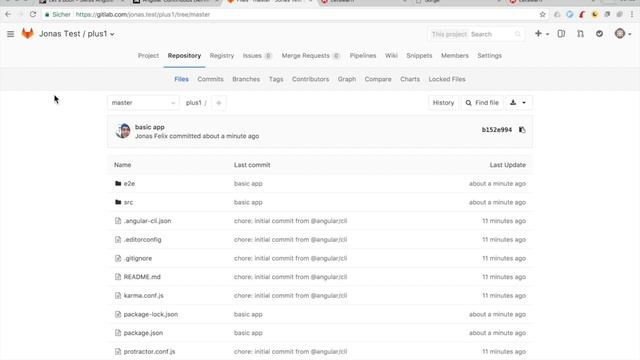Open the Compare sub-tab
Image resolution: width=640 pixels, height=360 pixels.
(378, 79)
